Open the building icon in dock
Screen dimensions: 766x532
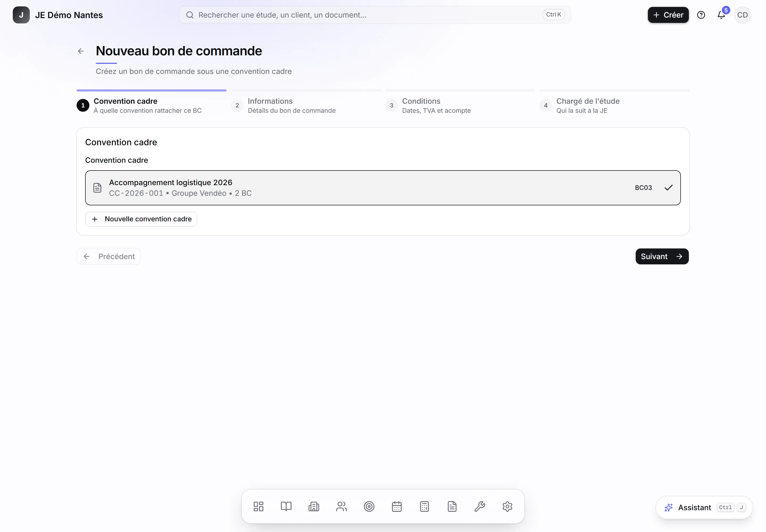[x=314, y=506]
